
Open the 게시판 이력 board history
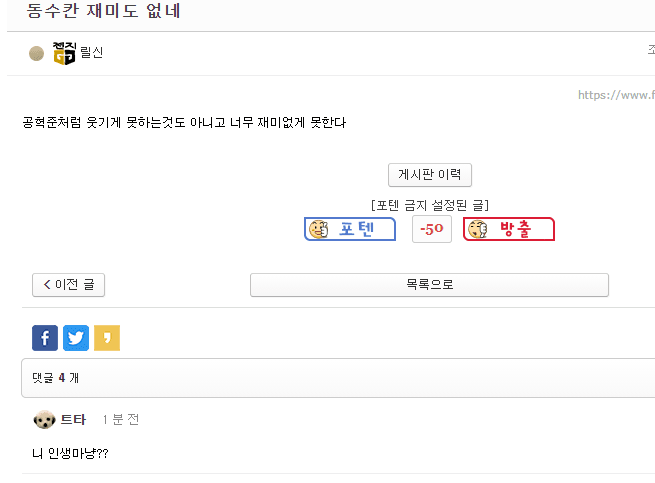pos(430,175)
